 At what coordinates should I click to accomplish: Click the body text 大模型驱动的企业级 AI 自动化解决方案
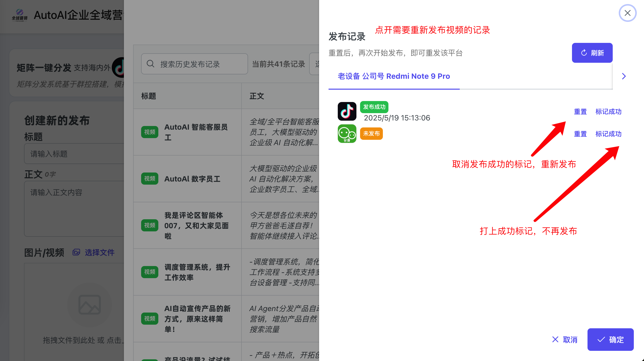pos(284,179)
